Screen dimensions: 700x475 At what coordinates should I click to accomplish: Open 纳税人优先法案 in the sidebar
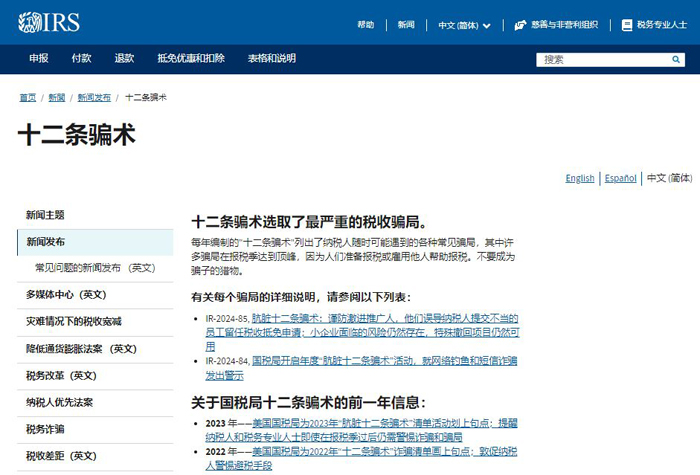(59, 402)
